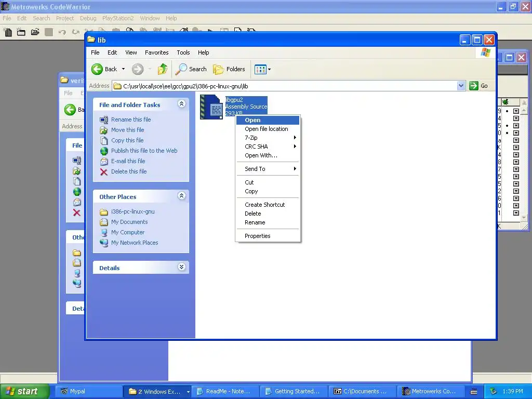Choose Properties in the context menu
This screenshot has height=399, width=532.
tap(268, 236)
